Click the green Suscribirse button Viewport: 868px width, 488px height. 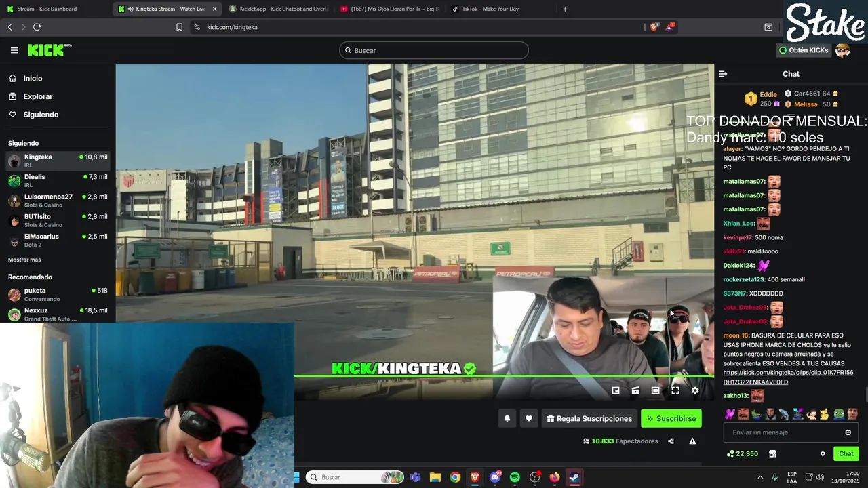(671, 419)
